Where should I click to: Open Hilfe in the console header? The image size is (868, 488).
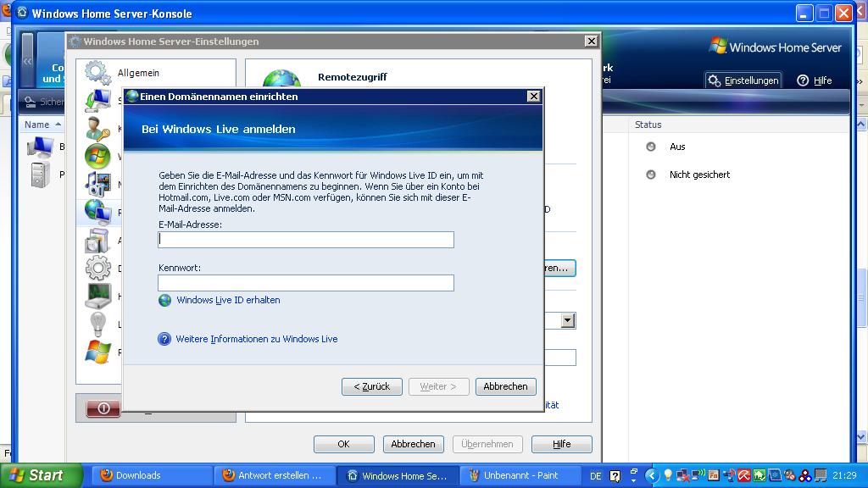point(814,80)
